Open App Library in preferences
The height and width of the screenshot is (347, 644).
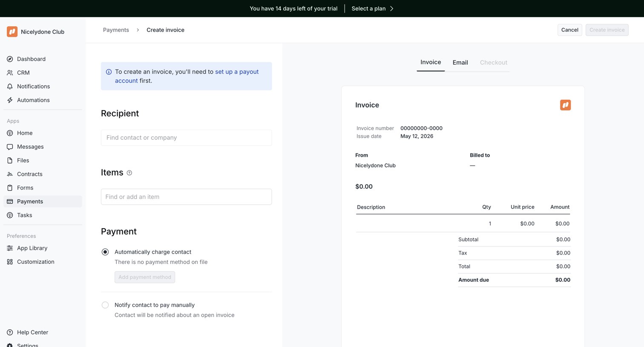coord(43,248)
